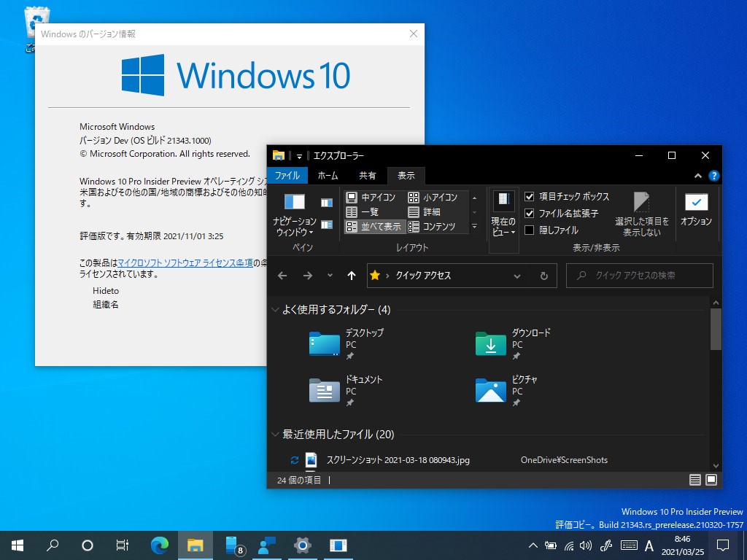Screen dimensions: 747x560
Task: Collapse the よく使用するフォルダー section
Action: click(275, 309)
